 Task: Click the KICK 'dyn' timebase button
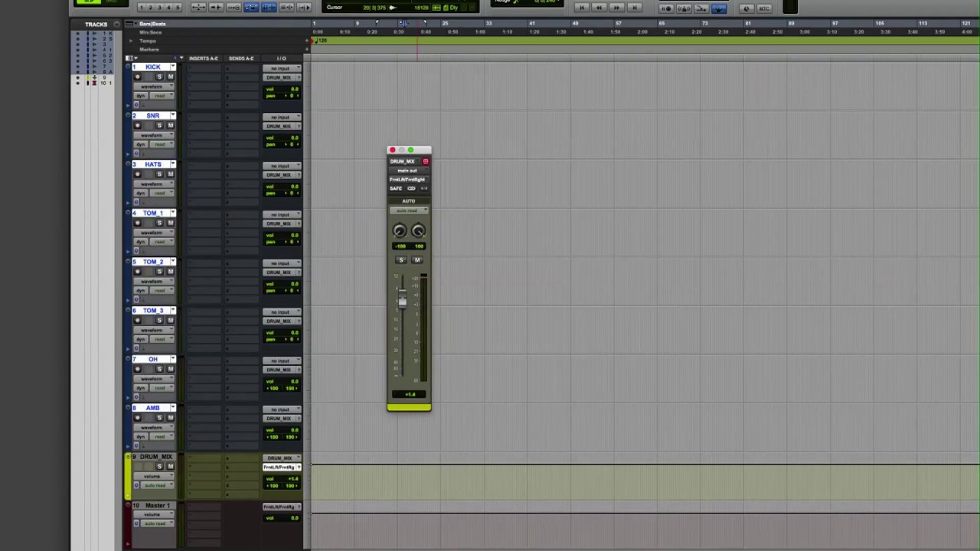pyautogui.click(x=142, y=96)
